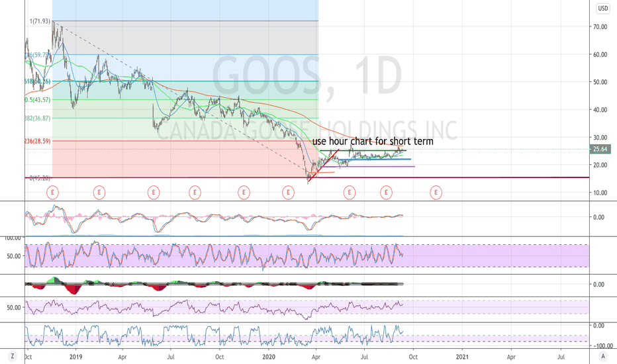Select the "use hour chart for short term" annotation
Image resolution: width=617 pixels, height=364 pixels.
(373, 141)
